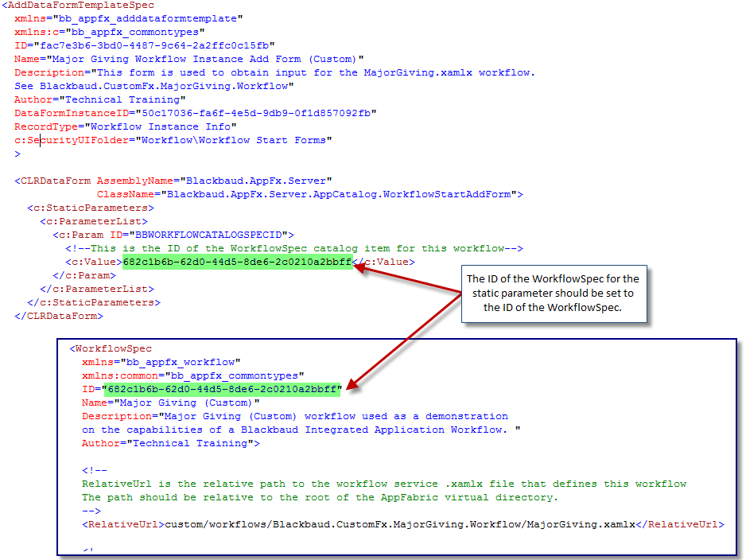Viewport: 746px width, 560px height.
Task: Click the opening c:StaticParameters tag
Action: coord(91,208)
